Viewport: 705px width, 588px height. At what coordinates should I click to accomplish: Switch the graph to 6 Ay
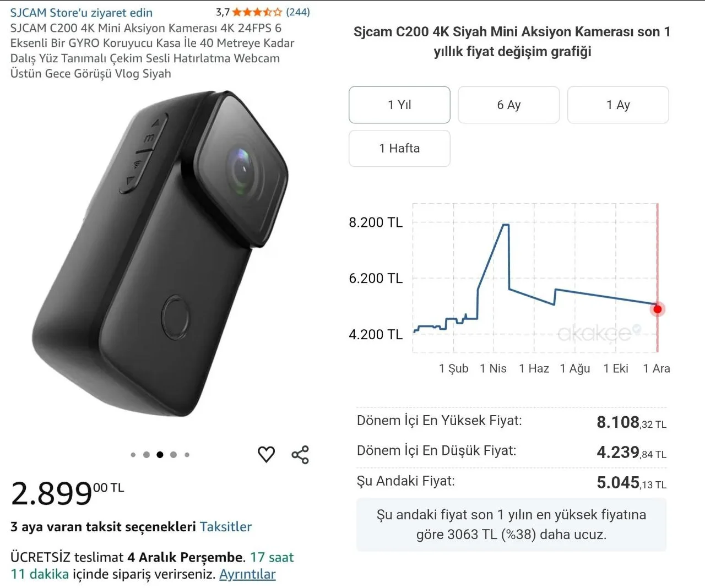pyautogui.click(x=508, y=105)
